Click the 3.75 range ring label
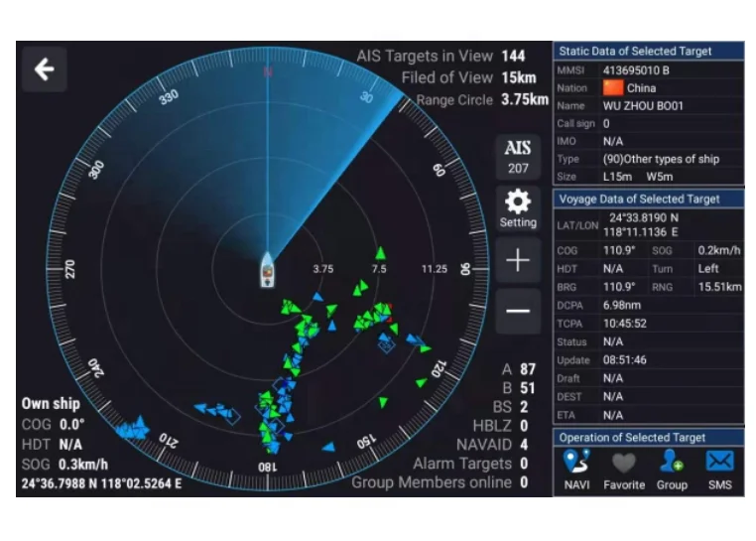Viewport: 756px width, 541px height. coord(323,269)
